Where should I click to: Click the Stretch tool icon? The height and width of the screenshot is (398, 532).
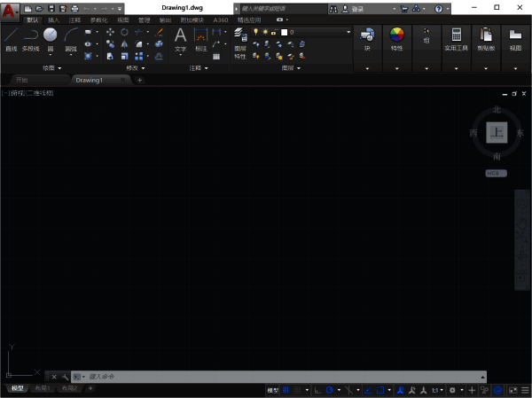[110, 56]
